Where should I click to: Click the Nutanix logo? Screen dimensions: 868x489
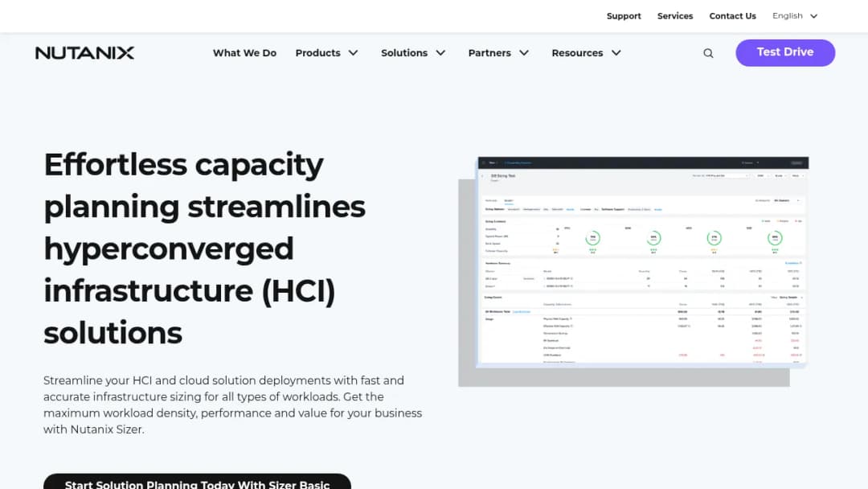tap(84, 52)
